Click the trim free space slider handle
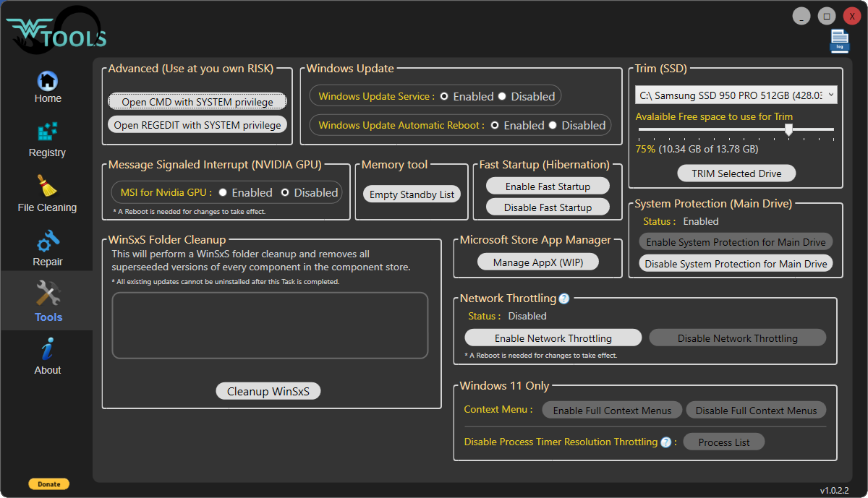The width and height of the screenshot is (868, 498). tap(788, 129)
